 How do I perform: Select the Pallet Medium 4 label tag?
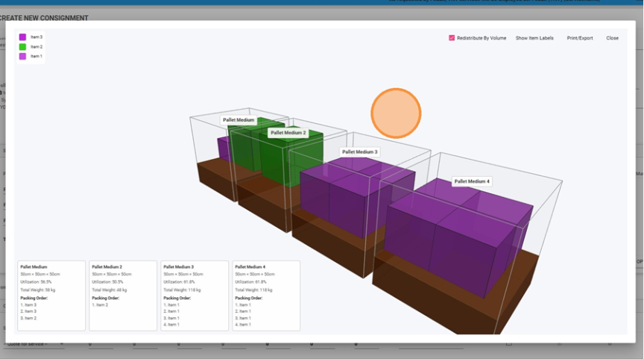click(472, 181)
